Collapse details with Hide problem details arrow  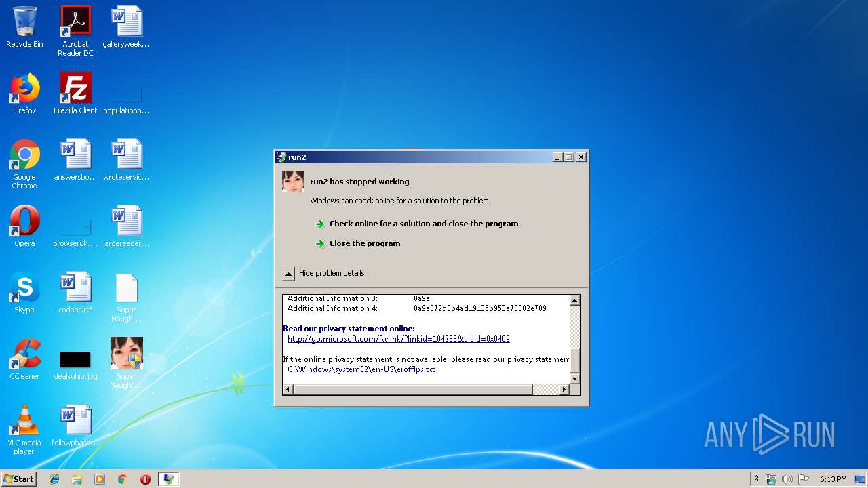click(x=288, y=273)
